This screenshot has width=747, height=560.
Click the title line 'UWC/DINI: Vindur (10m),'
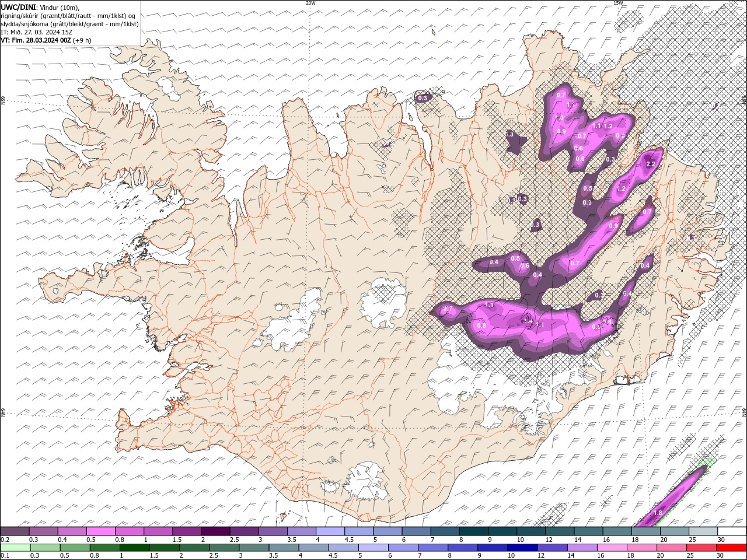40,7
